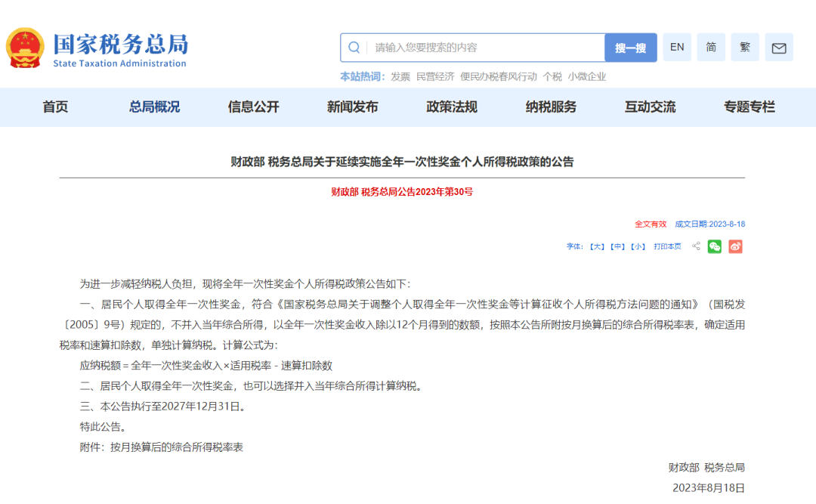The width and height of the screenshot is (816, 504).
Task: Click signature 财政部 税务总局
Action: [706, 468]
